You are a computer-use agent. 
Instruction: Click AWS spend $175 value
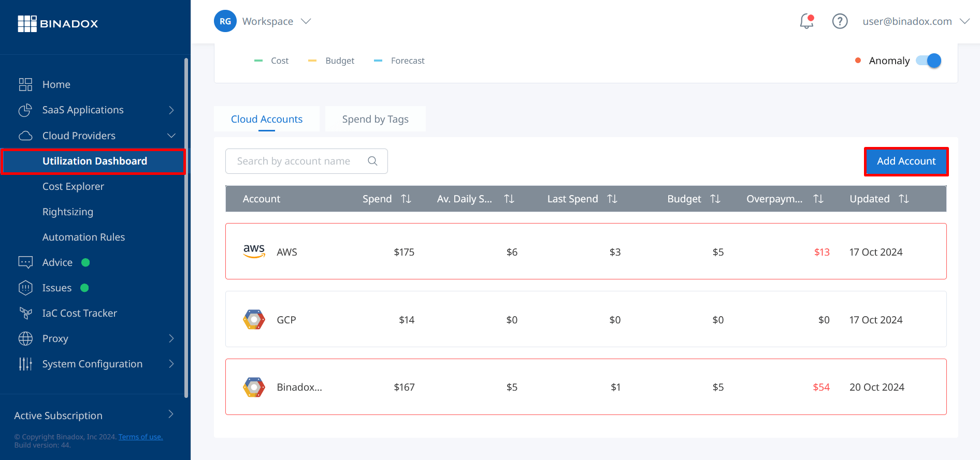pos(404,252)
